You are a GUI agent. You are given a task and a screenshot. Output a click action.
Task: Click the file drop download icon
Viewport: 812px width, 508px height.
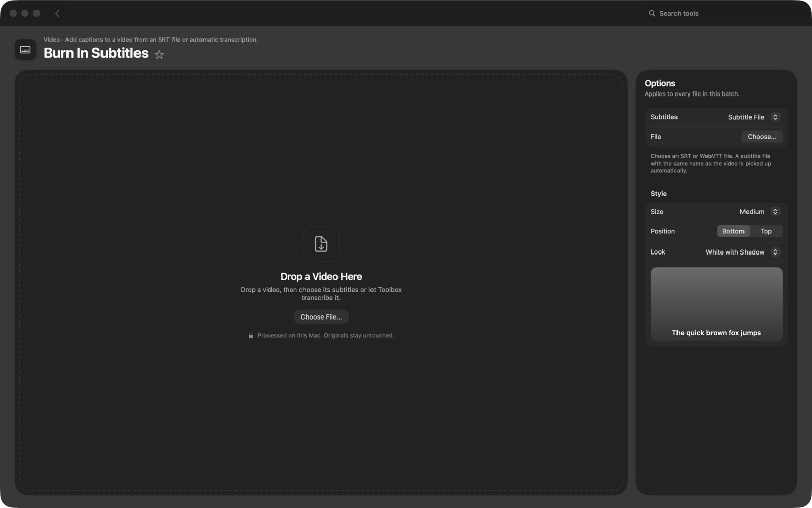[x=321, y=244]
